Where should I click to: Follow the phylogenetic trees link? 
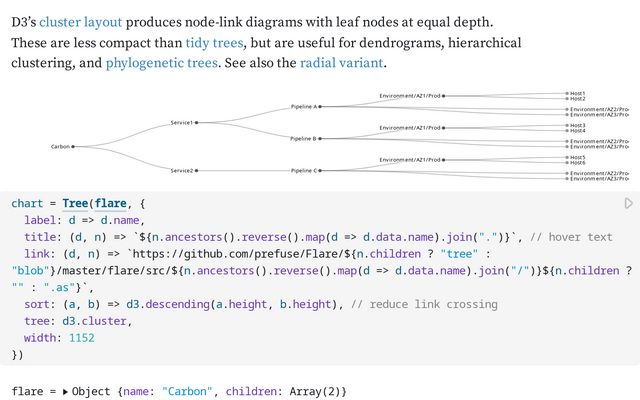[x=162, y=63]
